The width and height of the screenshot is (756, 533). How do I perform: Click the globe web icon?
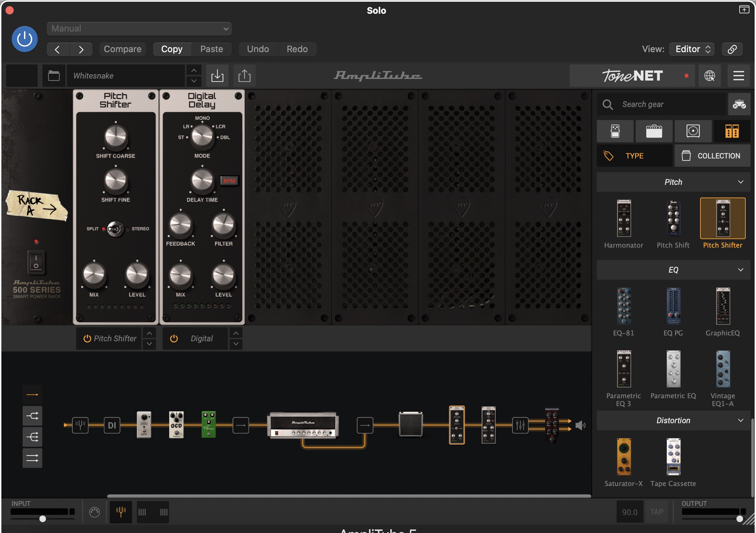click(709, 75)
